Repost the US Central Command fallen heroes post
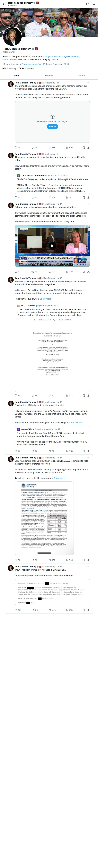Viewport: 98px width, 868px height. pos(33,197)
